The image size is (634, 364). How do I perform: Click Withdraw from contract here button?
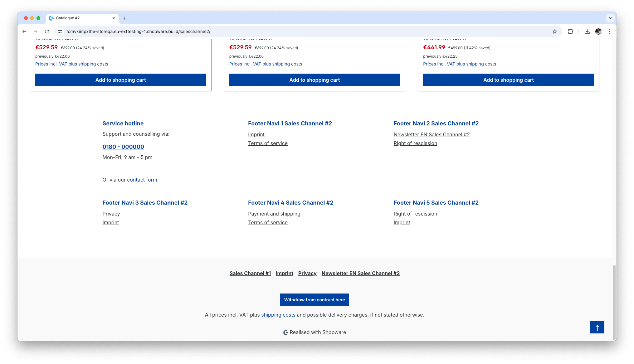click(x=314, y=300)
